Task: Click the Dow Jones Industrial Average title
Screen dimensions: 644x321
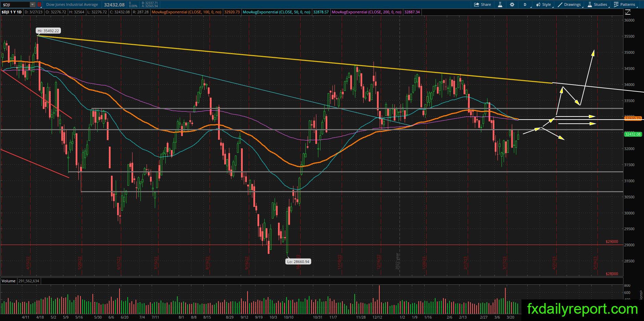Action: tap(72, 4)
